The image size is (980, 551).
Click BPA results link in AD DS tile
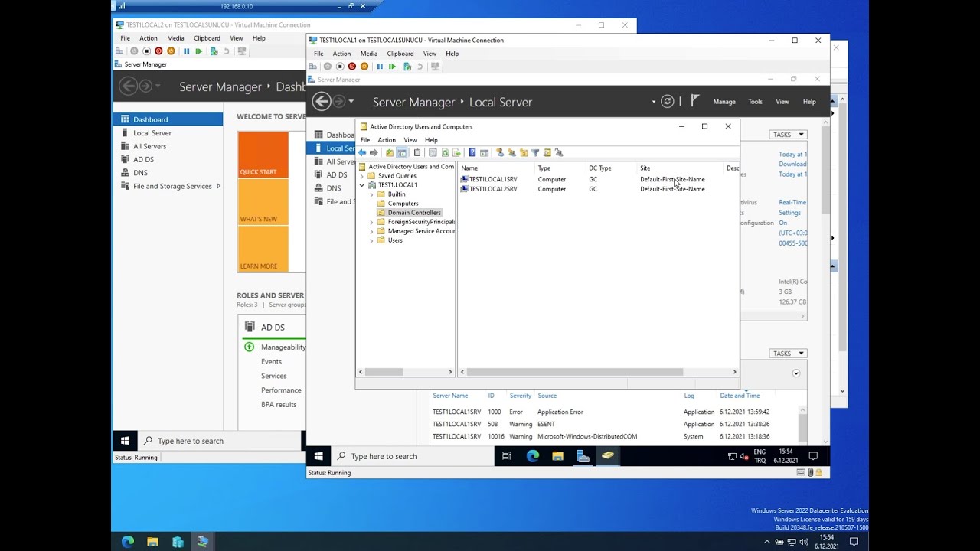(x=279, y=405)
